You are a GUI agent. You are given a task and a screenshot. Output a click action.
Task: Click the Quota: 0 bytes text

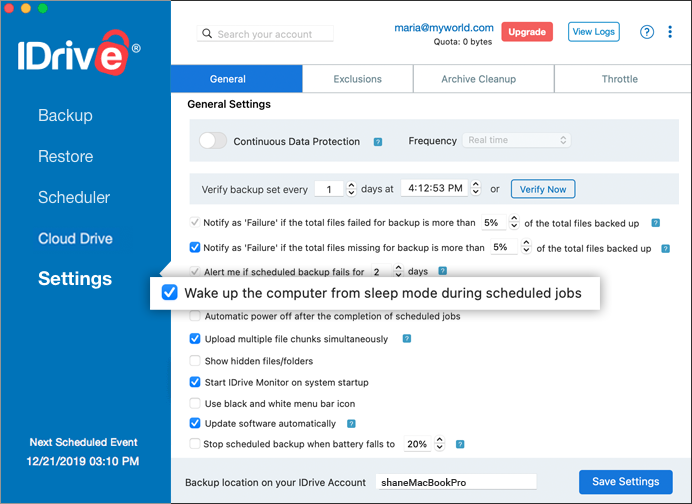coord(463,42)
